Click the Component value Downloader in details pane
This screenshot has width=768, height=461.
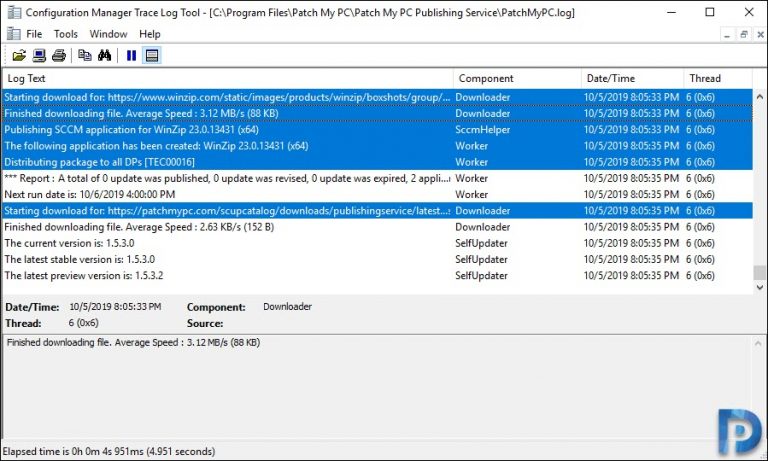[287, 307]
